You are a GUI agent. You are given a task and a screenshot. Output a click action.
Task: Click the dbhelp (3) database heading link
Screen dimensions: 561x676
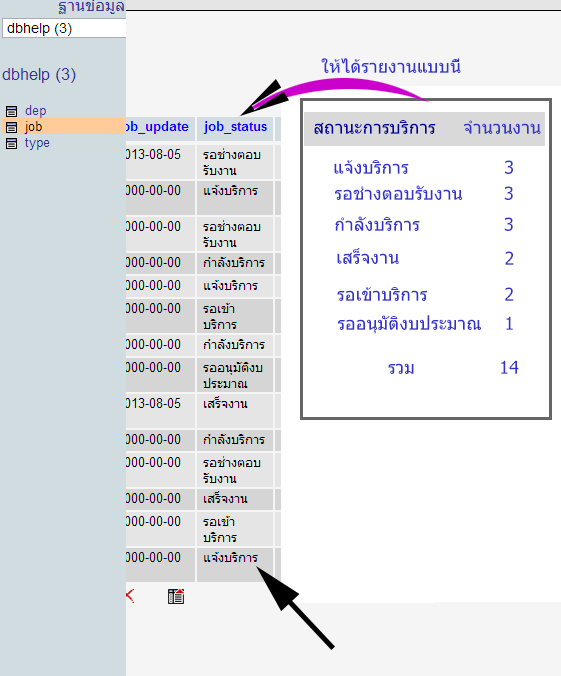click(x=39, y=74)
